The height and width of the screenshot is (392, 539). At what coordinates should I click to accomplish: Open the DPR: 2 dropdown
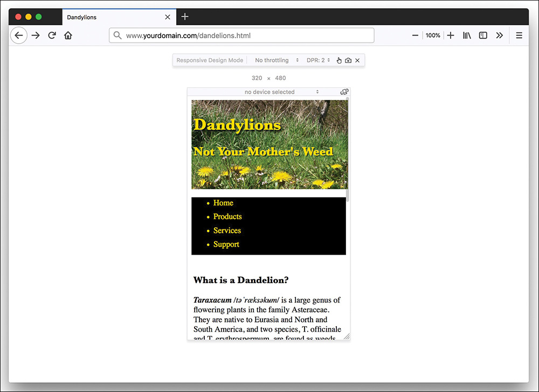[318, 60]
